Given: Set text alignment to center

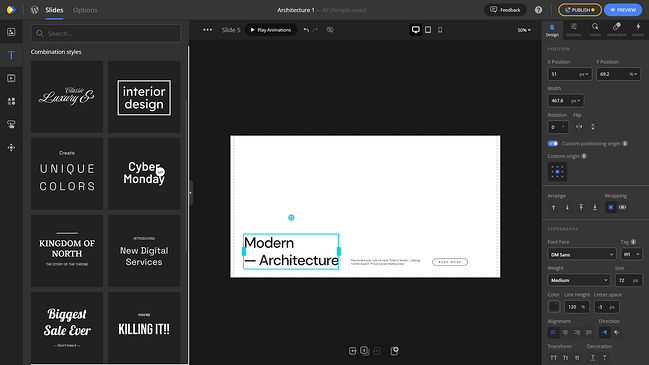Looking at the screenshot, I should pyautogui.click(x=565, y=333).
